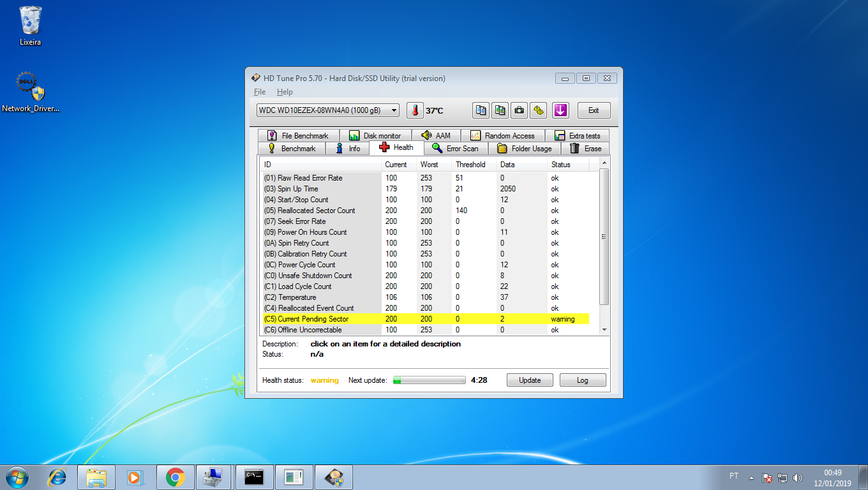This screenshot has height=490, width=868.
Task: Select the Seek Error Rate row
Action: [x=426, y=221]
